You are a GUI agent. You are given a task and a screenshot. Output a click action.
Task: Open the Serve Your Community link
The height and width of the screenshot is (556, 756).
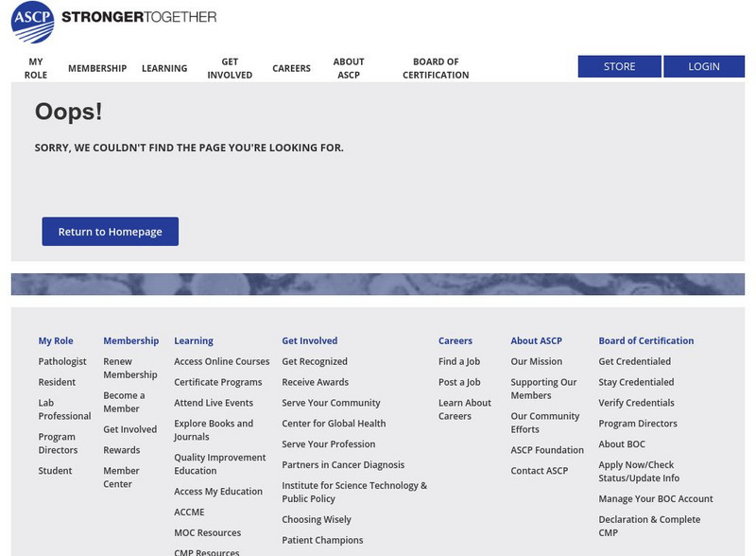(x=331, y=403)
